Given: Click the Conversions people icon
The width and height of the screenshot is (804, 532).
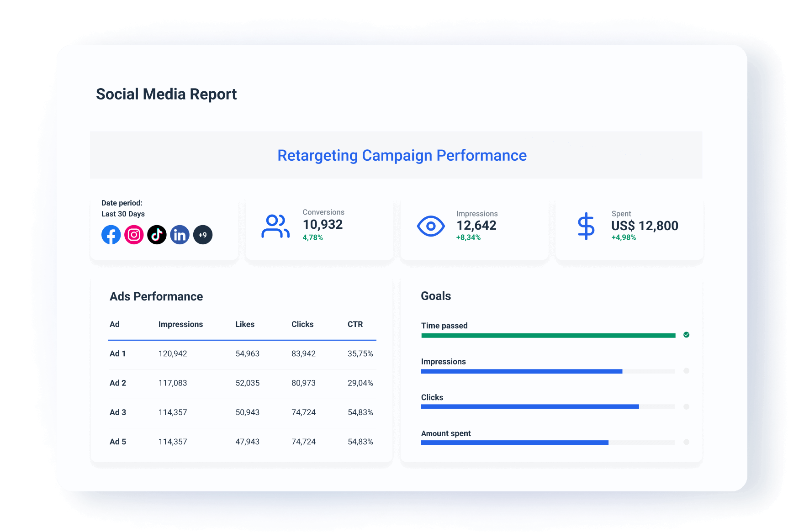Looking at the screenshot, I should (276, 224).
